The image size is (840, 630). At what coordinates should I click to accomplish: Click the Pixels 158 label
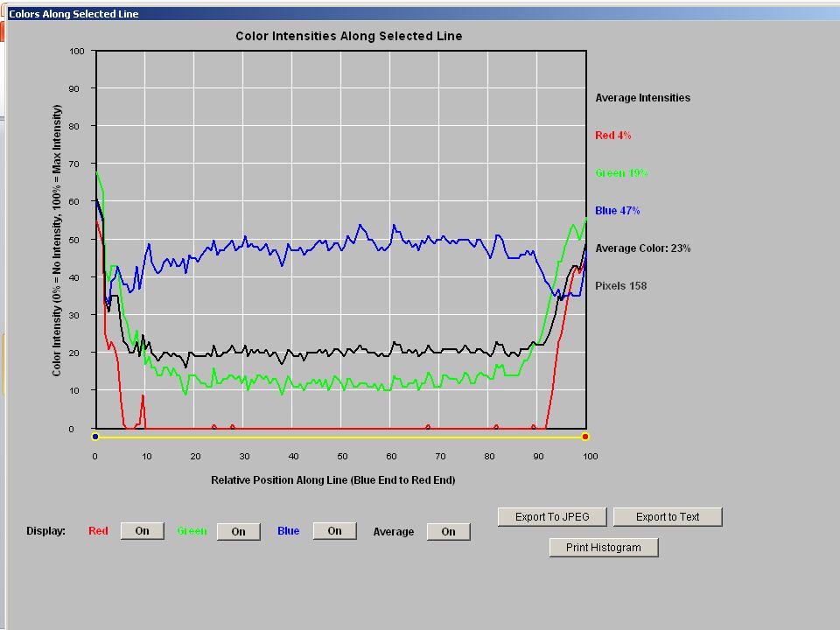coord(621,285)
